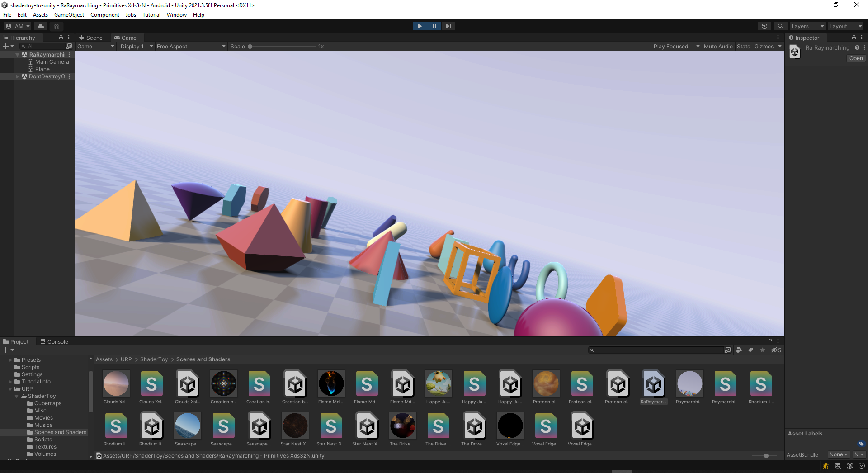The image size is (868, 473).
Task: Click the global search magnifier icon
Action: pyautogui.click(x=780, y=26)
